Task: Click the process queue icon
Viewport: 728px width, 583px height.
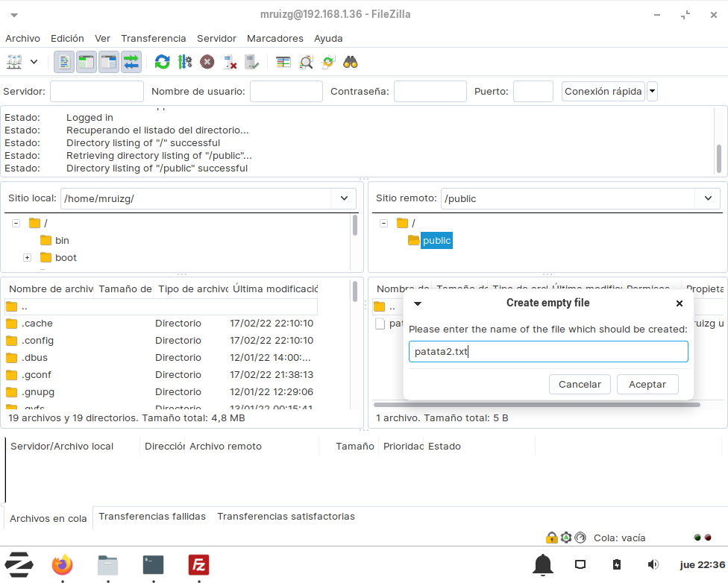Action: click(185, 62)
